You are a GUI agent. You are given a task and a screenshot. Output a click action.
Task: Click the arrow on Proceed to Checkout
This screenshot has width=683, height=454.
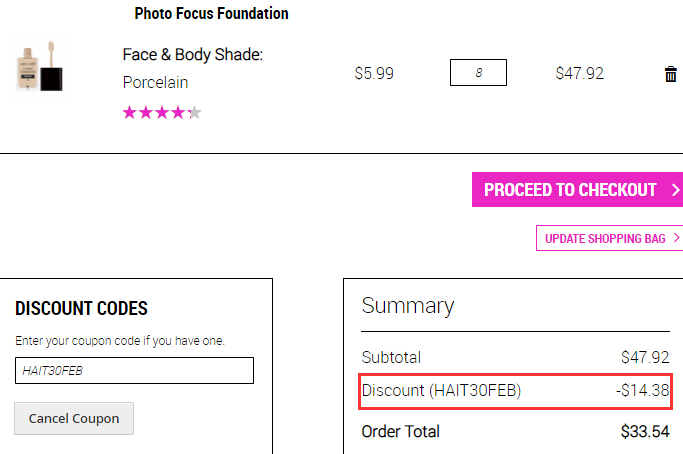[x=676, y=190]
